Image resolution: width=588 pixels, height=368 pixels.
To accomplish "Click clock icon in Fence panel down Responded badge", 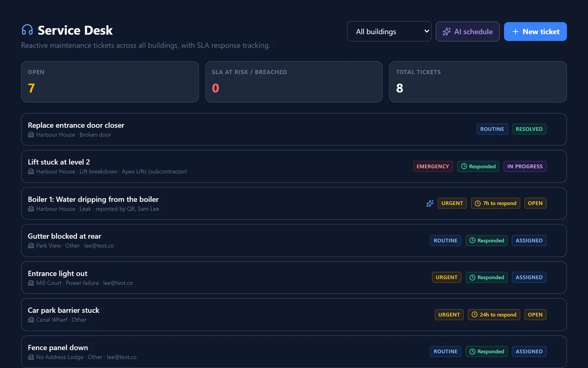I will (472, 352).
